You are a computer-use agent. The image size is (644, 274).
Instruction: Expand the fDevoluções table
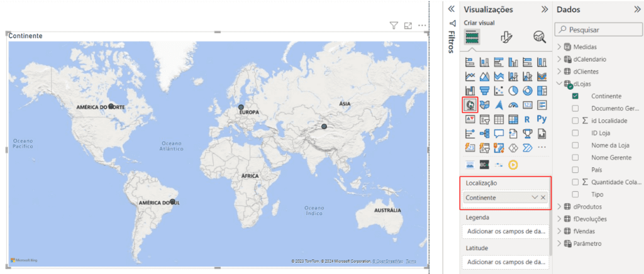559,219
